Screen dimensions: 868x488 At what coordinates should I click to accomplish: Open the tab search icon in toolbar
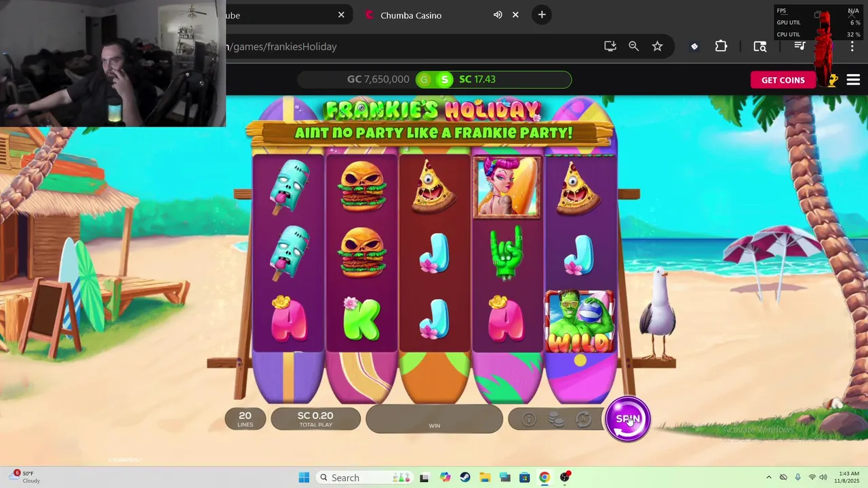[x=759, y=46]
